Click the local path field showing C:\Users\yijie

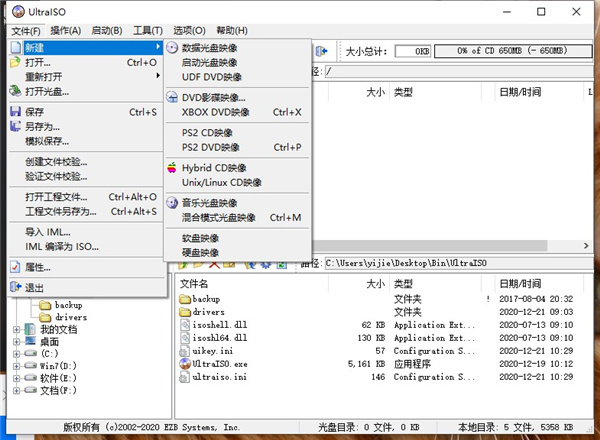(x=440, y=263)
